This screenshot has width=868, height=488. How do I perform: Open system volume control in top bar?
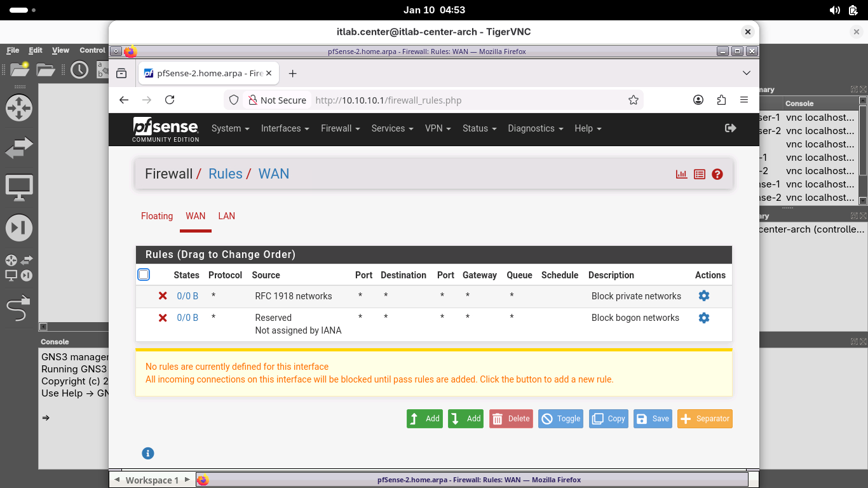(x=835, y=10)
